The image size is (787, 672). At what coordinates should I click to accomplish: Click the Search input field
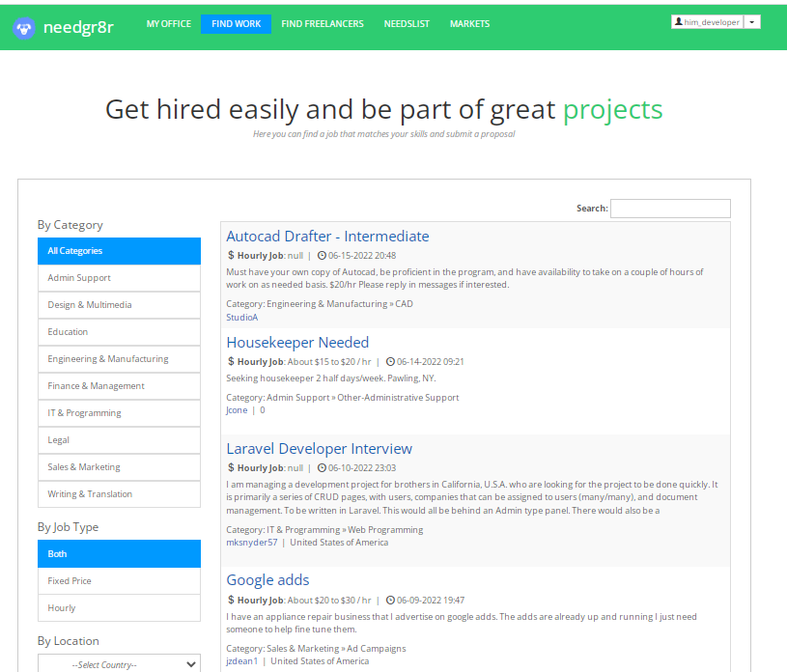[x=670, y=209]
